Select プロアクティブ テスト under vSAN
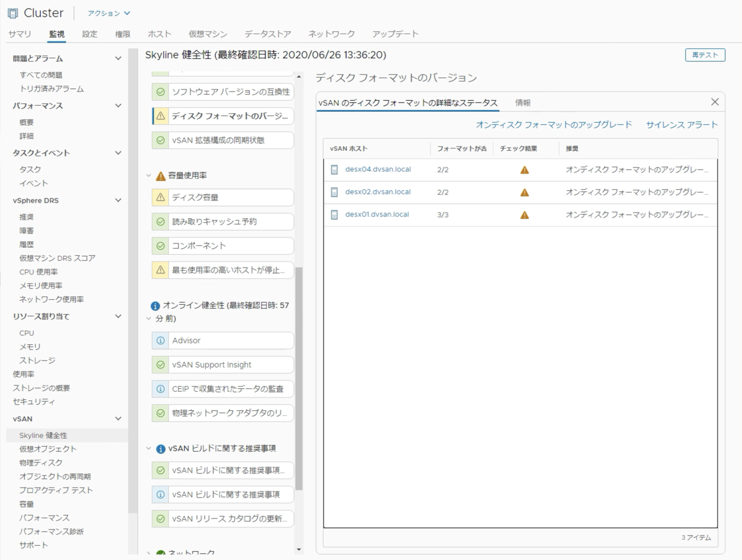742x560 pixels. (56, 490)
